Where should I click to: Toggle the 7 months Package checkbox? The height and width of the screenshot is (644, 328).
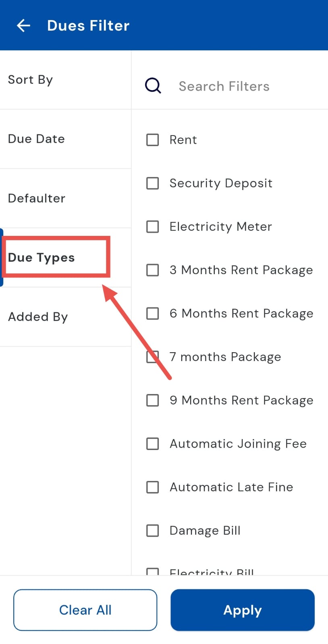coord(152,357)
